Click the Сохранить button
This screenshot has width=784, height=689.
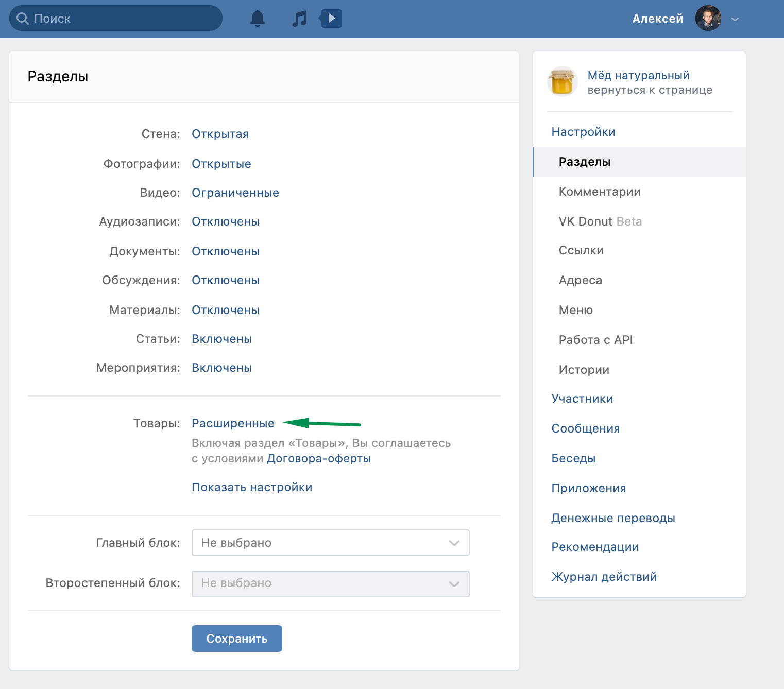pyautogui.click(x=236, y=639)
